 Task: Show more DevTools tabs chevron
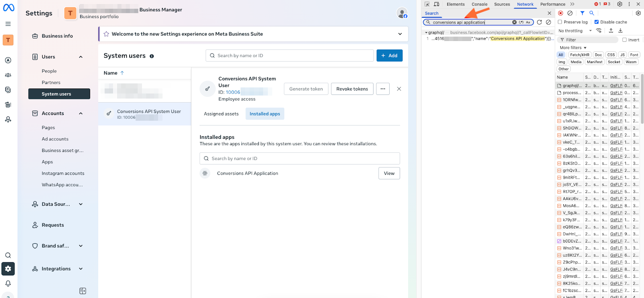572,4
